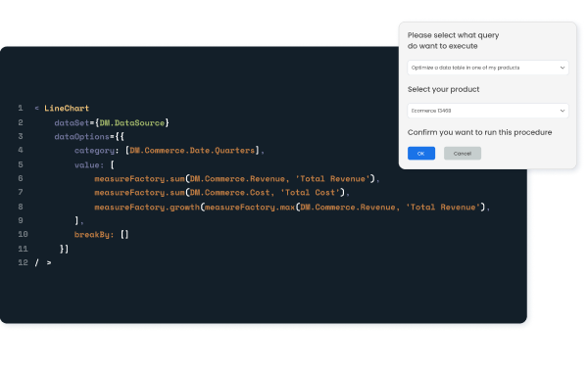Click 'measureFactory.sum' on the Total Revenue line
Image resolution: width=588 pixels, height=370 pixels.
(139, 178)
